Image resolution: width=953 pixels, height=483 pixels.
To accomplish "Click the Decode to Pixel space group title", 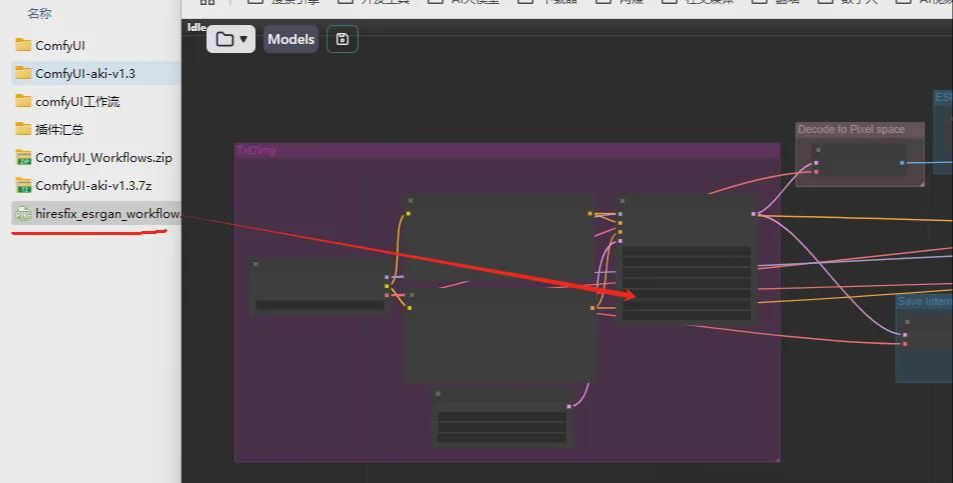I will 851,129.
